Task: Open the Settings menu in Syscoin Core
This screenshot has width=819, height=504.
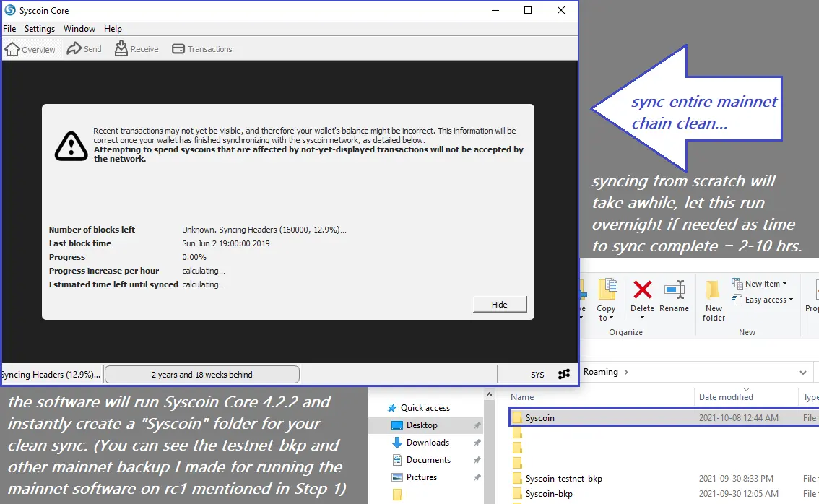Action: click(x=40, y=29)
